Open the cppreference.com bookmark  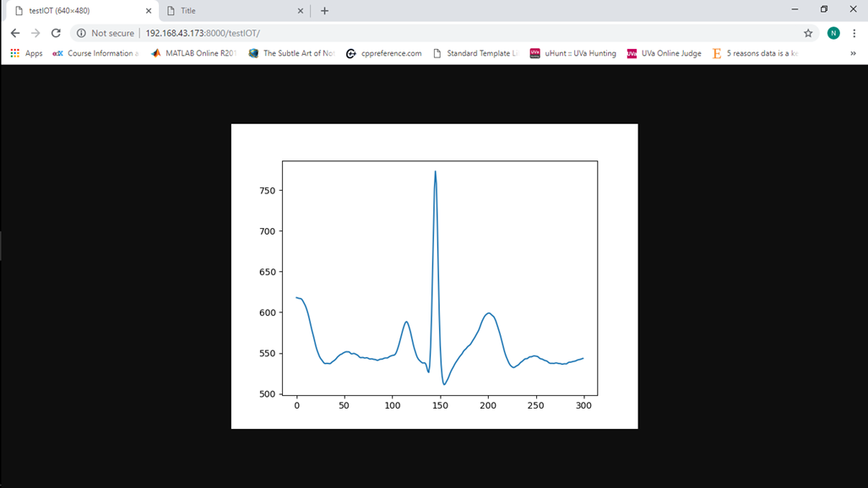[x=383, y=53]
